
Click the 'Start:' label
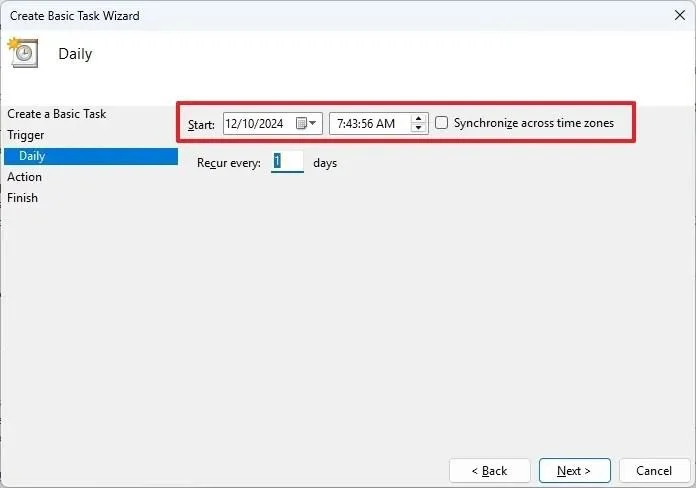point(201,125)
